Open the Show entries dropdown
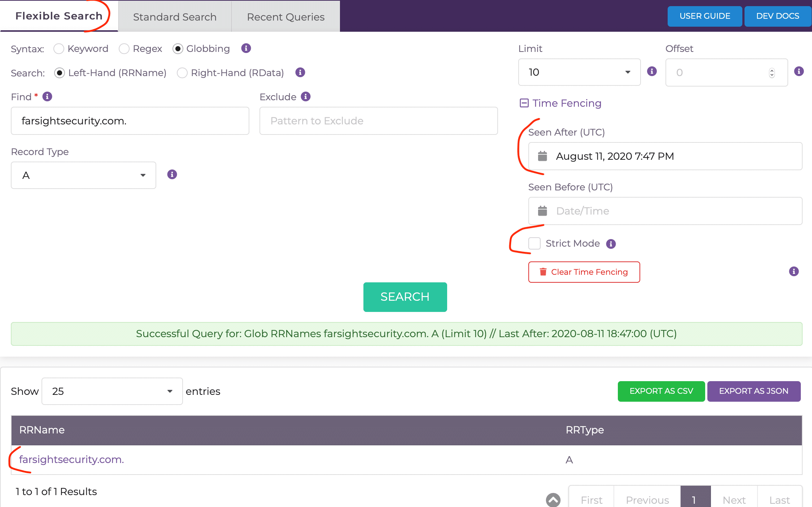The width and height of the screenshot is (812, 507). point(112,391)
